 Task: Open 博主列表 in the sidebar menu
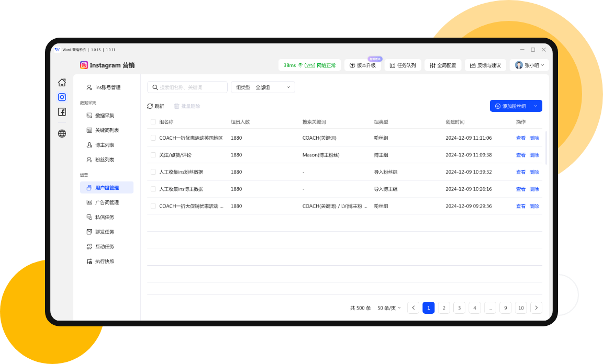[x=104, y=145]
